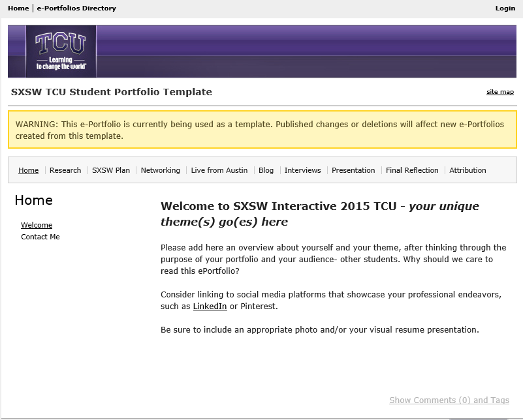Screen dimensions: 523x420
Task: Click the SXSW TCU Student Portfolio Template title
Action: click(111, 92)
